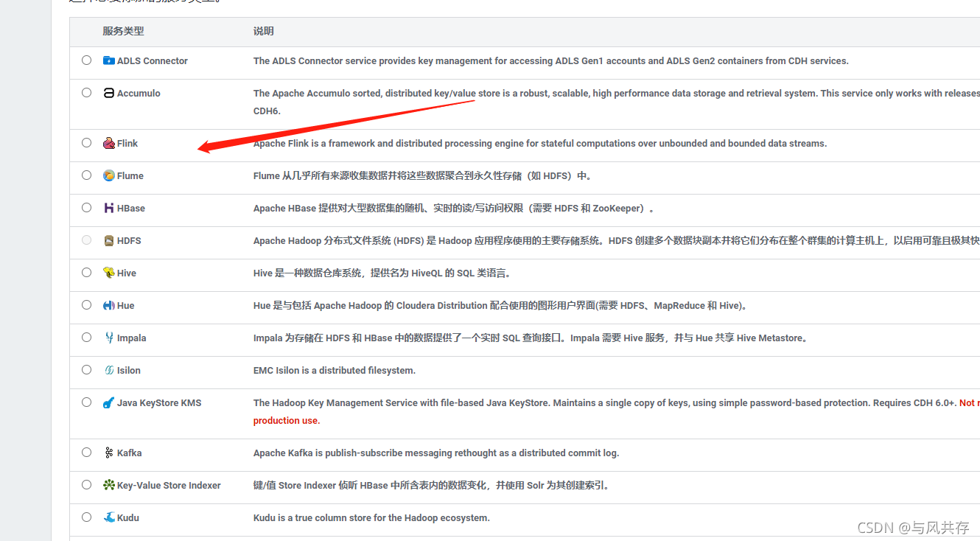This screenshot has height=541, width=980.
Task: Click the Flink squirrel icon
Action: [x=109, y=143]
